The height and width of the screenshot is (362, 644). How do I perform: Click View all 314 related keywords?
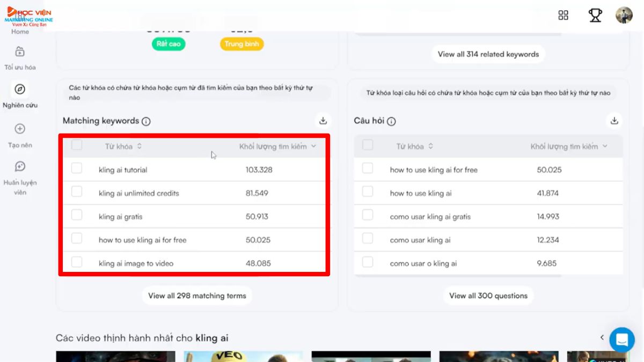tap(488, 54)
